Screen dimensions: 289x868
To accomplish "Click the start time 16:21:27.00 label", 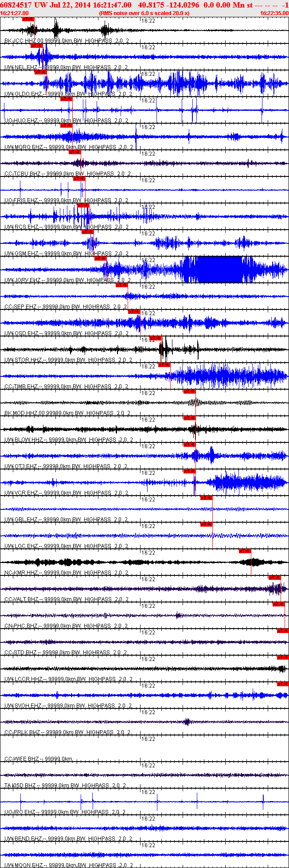I will (x=15, y=13).
